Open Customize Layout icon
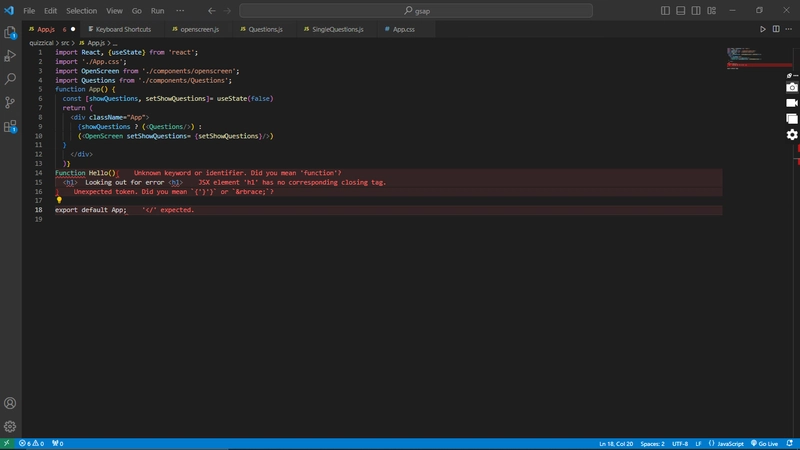This screenshot has width=800, height=450. coord(712,10)
